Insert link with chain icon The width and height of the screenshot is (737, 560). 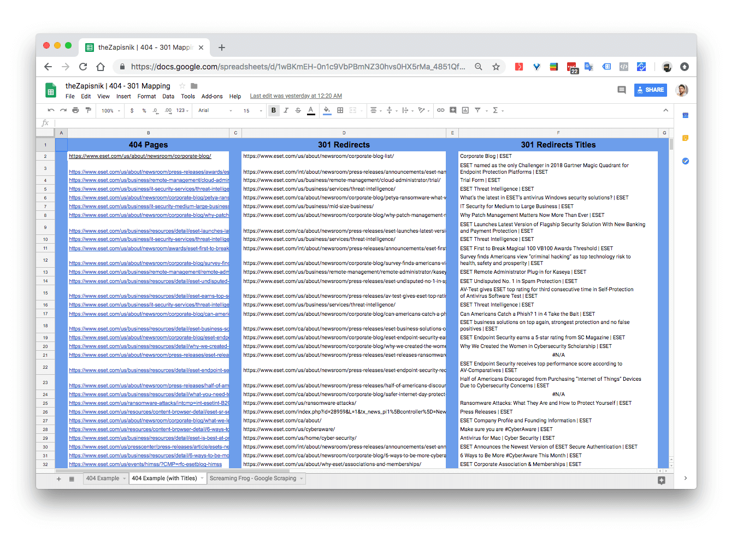440,110
